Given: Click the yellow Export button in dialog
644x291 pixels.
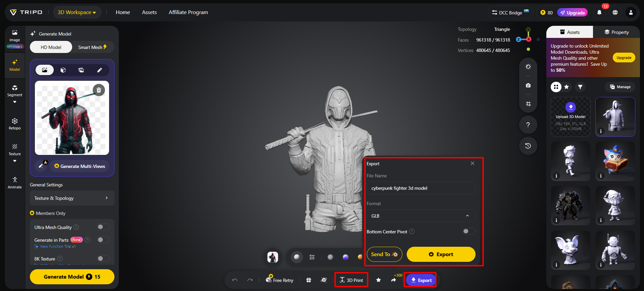Looking at the screenshot, I should pos(441,254).
